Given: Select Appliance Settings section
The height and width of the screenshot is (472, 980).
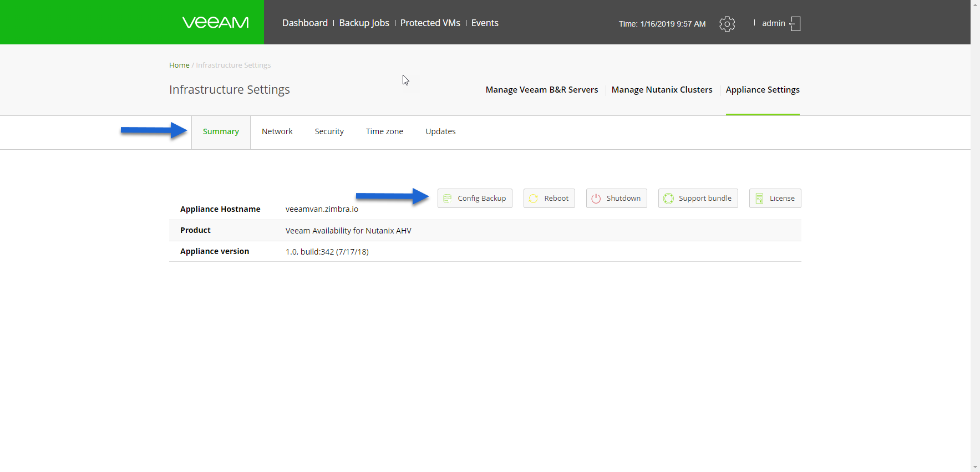Looking at the screenshot, I should 763,90.
